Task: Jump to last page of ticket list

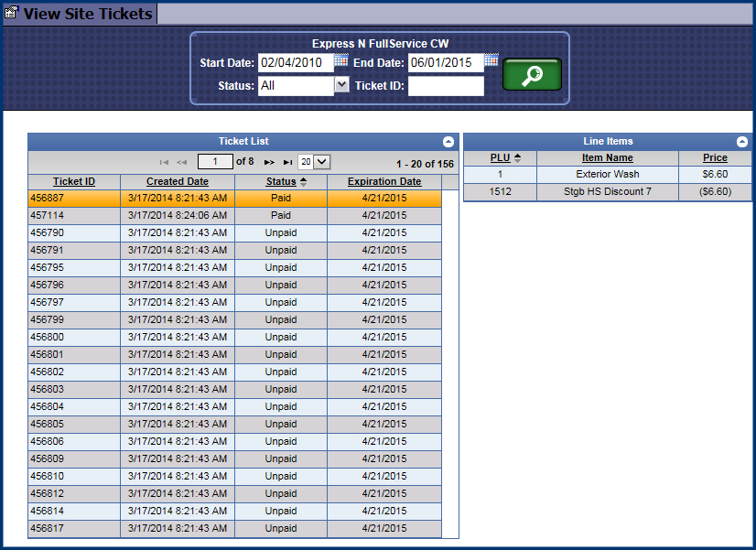Action: coord(287,162)
